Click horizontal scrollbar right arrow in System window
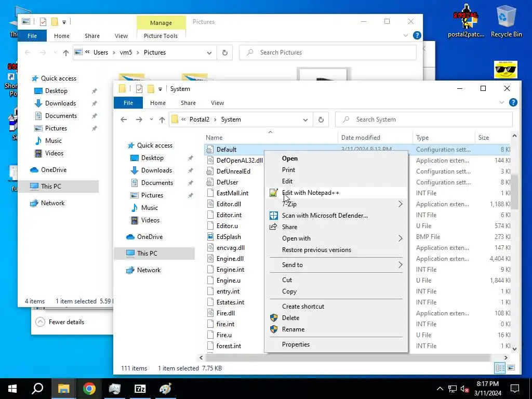The height and width of the screenshot is (399, 532). coord(506,357)
